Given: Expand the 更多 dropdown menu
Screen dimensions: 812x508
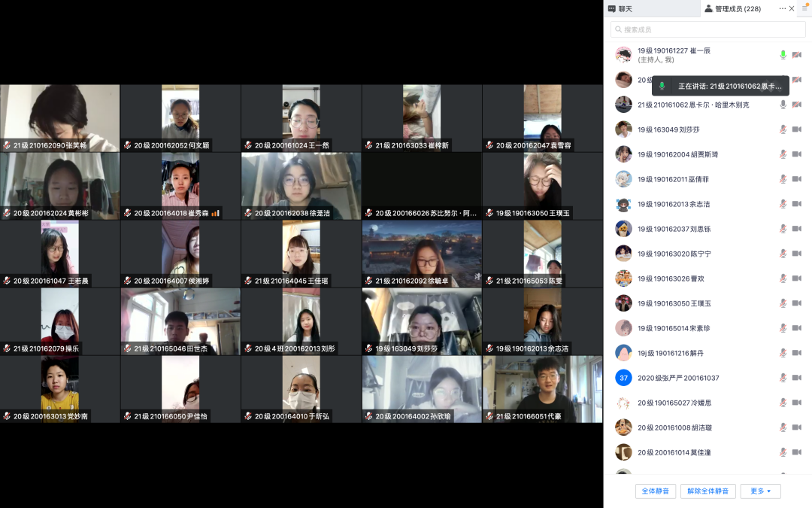Looking at the screenshot, I should [760, 491].
